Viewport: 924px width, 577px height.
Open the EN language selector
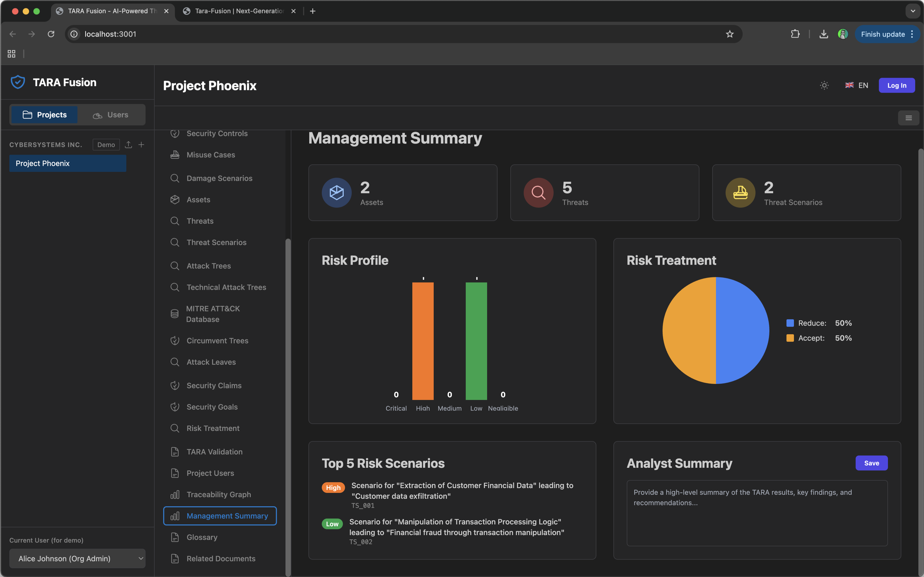coord(856,85)
